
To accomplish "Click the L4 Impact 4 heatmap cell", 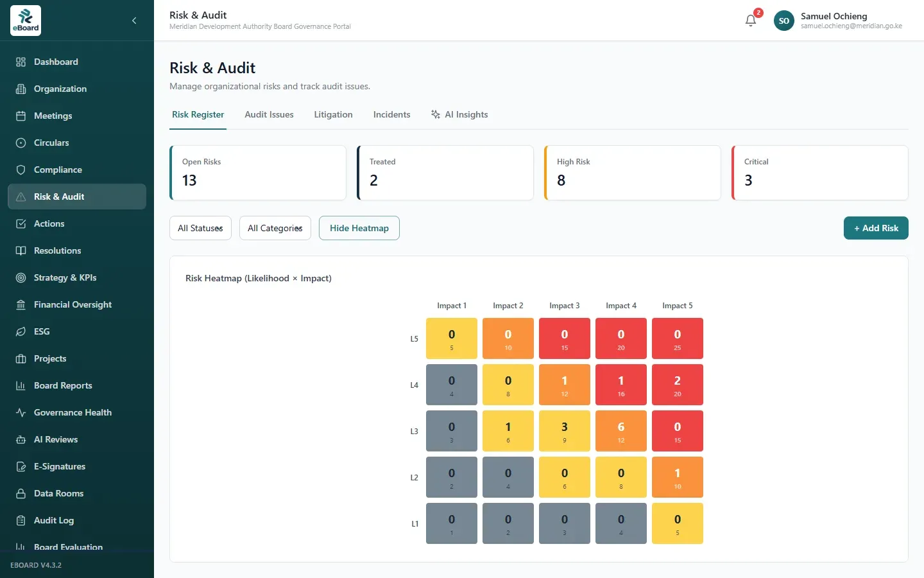I will (x=621, y=385).
